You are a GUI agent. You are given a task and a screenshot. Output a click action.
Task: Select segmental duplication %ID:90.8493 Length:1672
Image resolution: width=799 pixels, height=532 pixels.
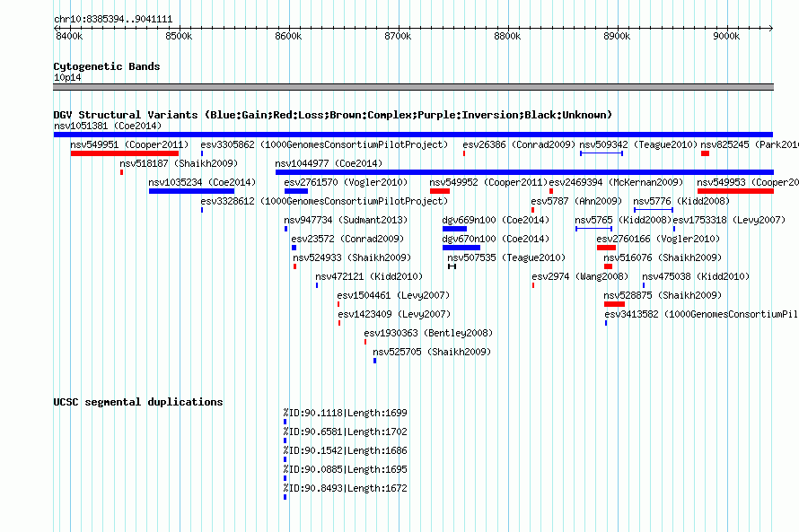(346, 488)
